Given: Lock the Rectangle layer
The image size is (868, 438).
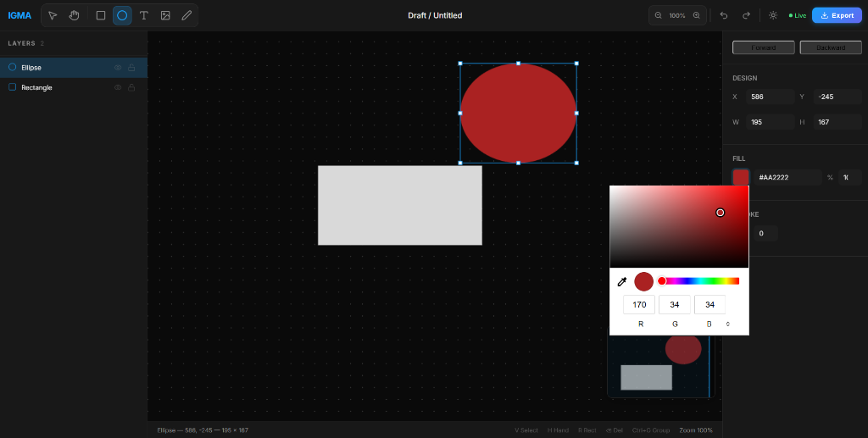Looking at the screenshot, I should click(131, 87).
